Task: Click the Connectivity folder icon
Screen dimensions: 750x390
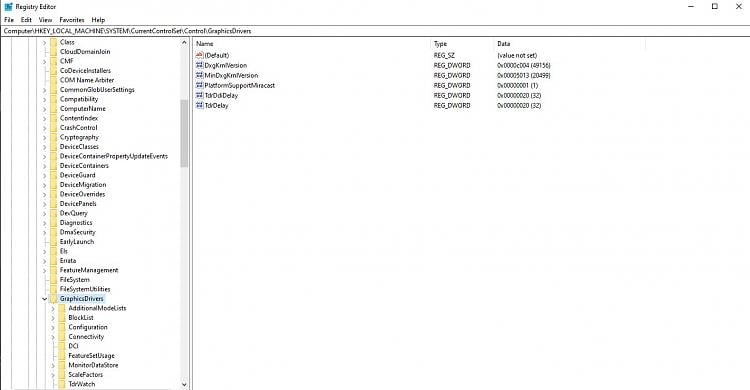Action: coord(62,336)
